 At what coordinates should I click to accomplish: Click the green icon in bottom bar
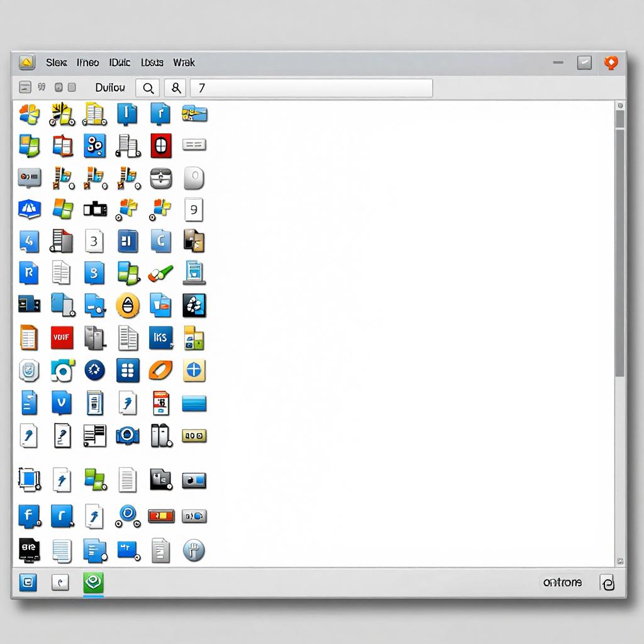click(x=94, y=583)
